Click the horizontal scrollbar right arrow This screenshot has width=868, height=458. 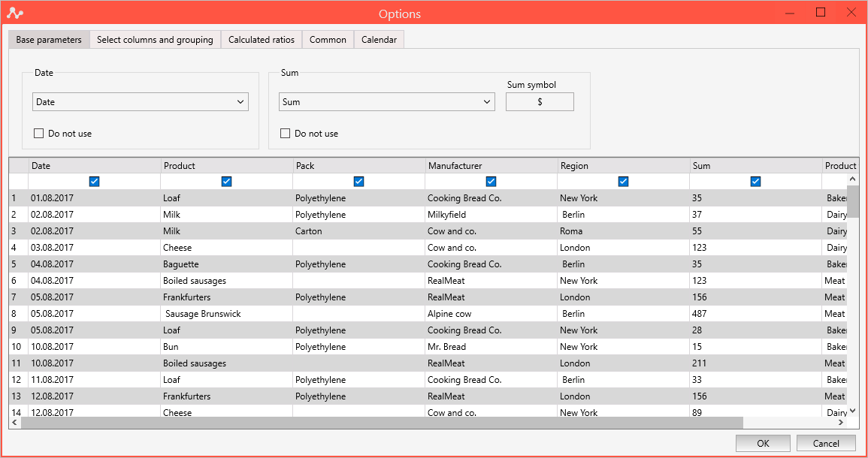coord(842,422)
